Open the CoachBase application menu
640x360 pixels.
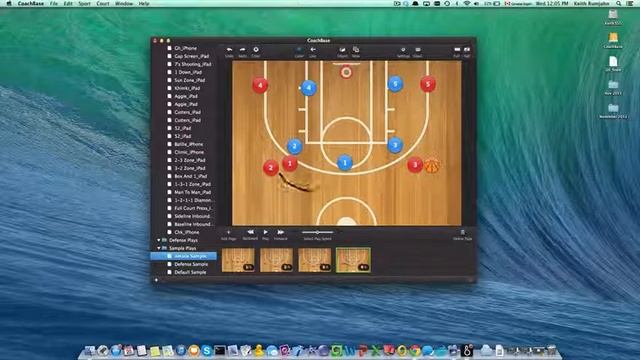point(31,3)
